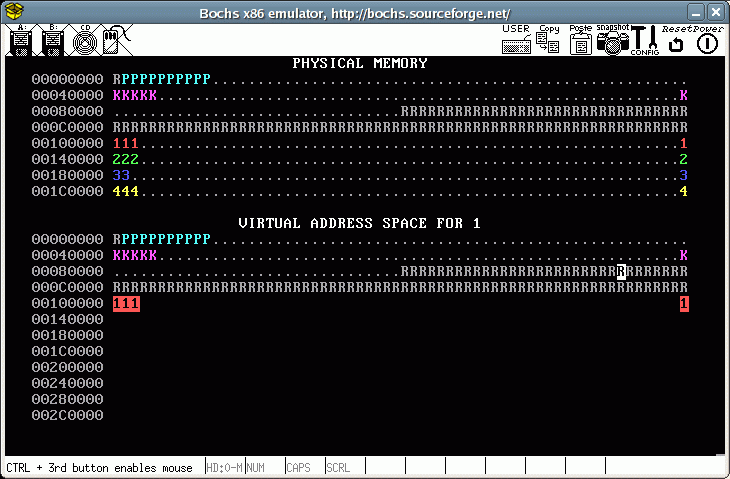
Task: Click the Bochs x86 emulator title bar
Action: coord(355,13)
